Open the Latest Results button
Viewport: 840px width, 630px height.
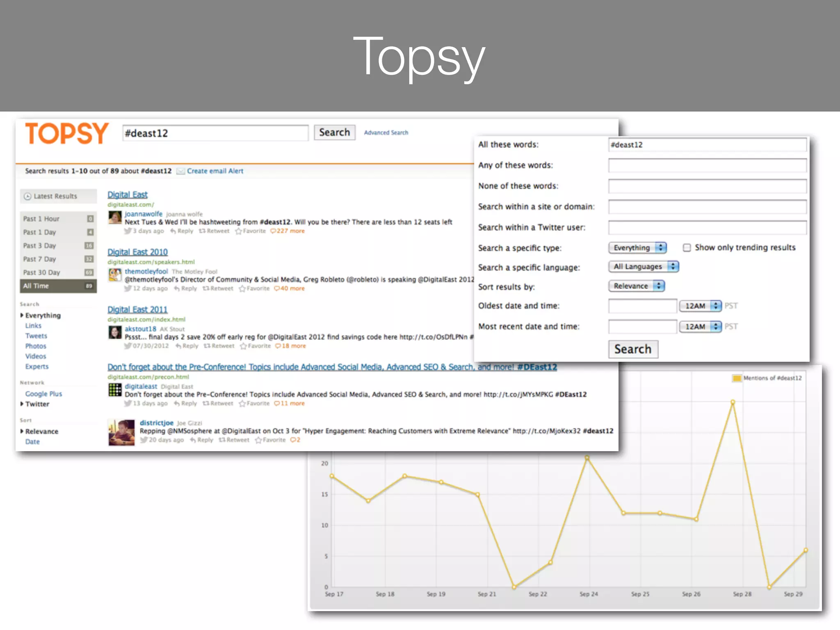tap(58, 196)
